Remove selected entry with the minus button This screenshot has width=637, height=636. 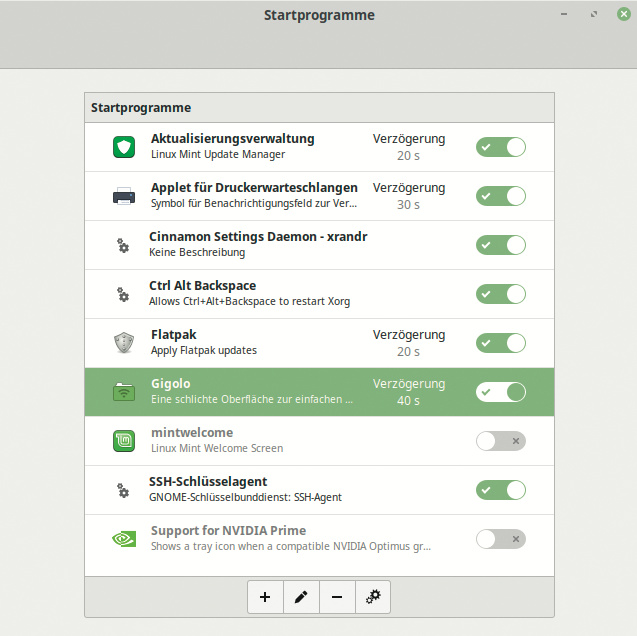[x=337, y=597]
